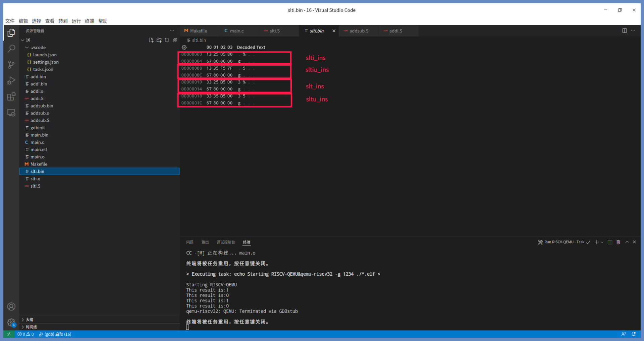Refresh the explorer file tree
This screenshot has height=341, width=644.
tap(167, 40)
